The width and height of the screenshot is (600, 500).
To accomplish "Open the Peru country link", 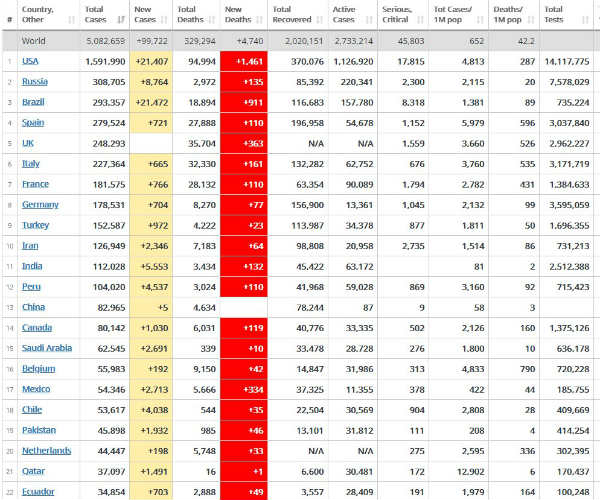I will click(31, 287).
